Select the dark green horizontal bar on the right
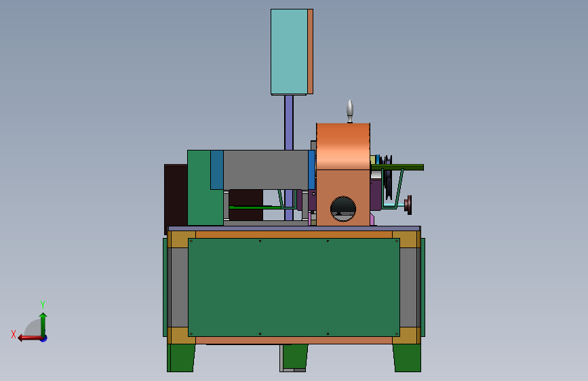588x381 pixels. click(397, 167)
